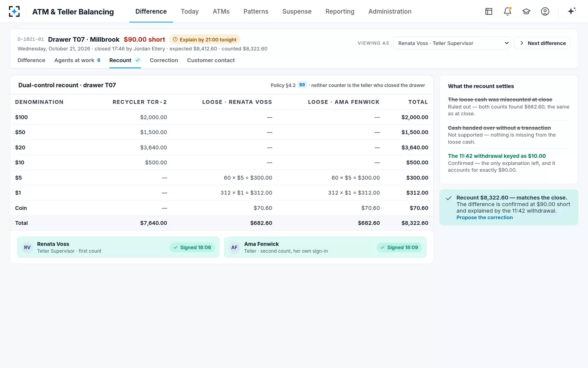Screen dimensions: 588x368
Task: Open the layout panel icon in the top bar
Action: tap(489, 11)
